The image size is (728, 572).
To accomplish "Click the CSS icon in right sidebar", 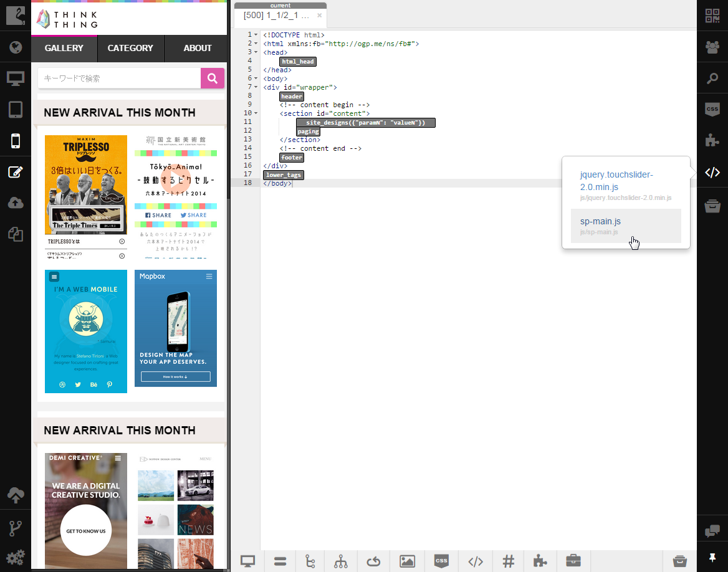I will pyautogui.click(x=712, y=108).
